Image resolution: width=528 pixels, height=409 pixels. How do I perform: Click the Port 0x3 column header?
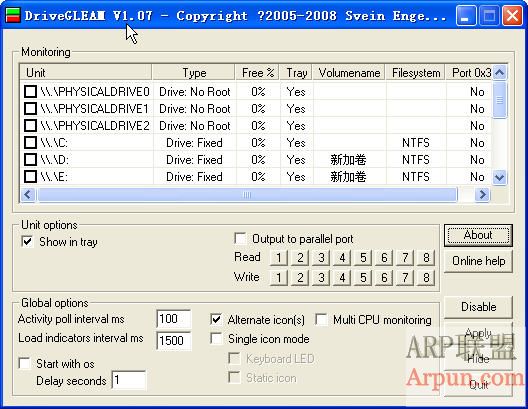(469, 73)
